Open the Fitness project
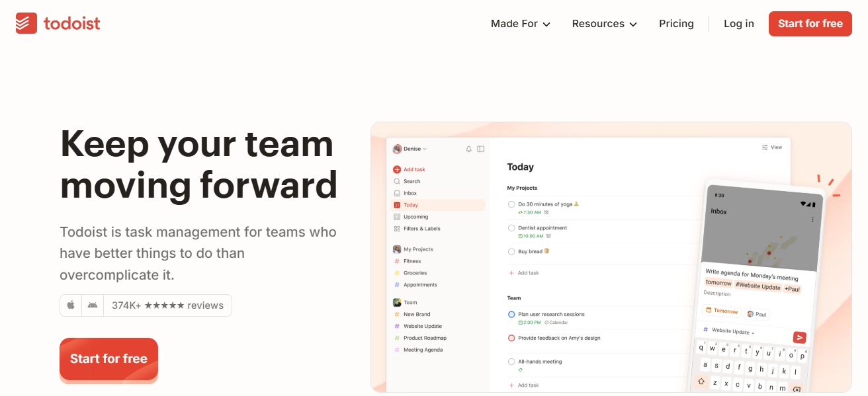868x396 pixels. pyautogui.click(x=408, y=261)
